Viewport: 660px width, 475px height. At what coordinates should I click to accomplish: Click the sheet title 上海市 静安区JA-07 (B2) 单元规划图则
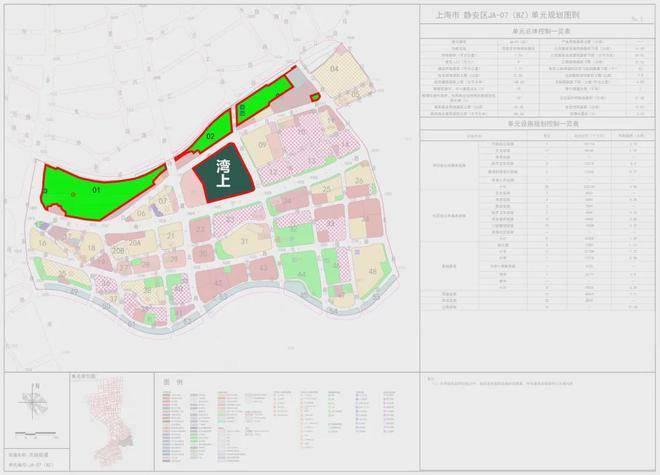508,15
